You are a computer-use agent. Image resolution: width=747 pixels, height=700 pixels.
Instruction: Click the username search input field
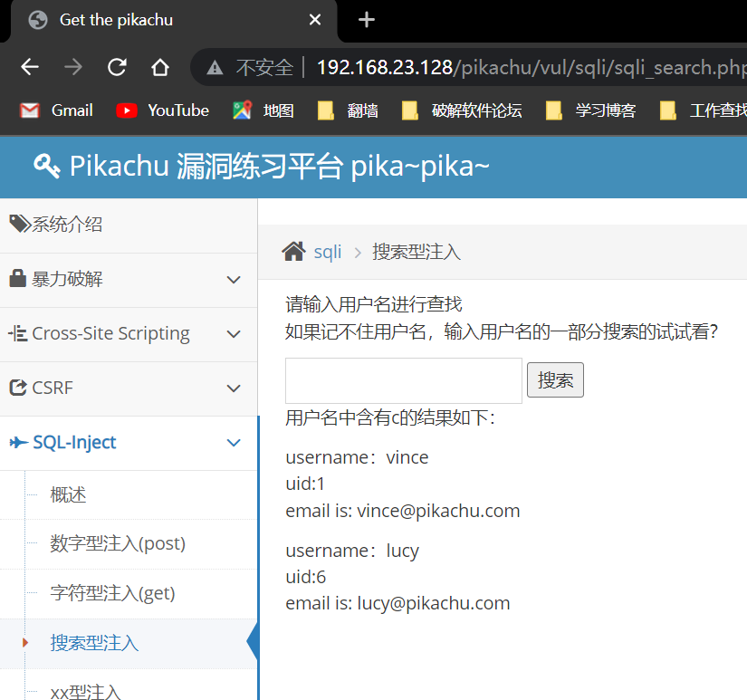[403, 380]
